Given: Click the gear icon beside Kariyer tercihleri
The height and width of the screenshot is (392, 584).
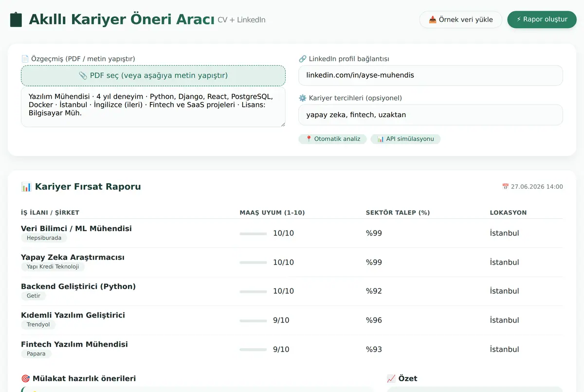Looking at the screenshot, I should coord(302,98).
